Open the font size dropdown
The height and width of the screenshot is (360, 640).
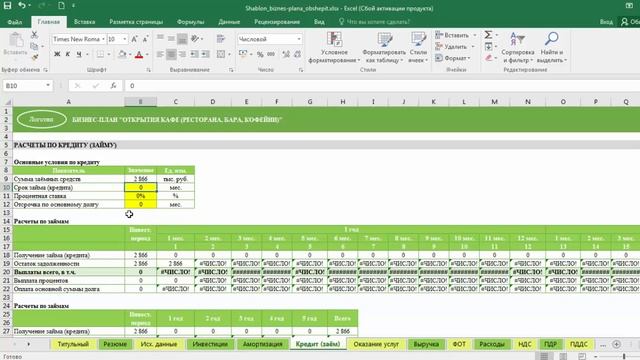click(124, 39)
